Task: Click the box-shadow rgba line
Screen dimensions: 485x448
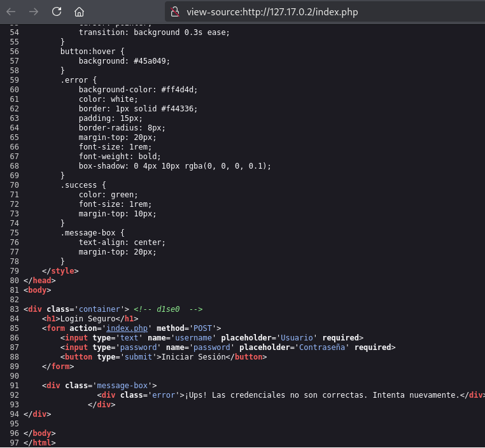Action: point(175,166)
